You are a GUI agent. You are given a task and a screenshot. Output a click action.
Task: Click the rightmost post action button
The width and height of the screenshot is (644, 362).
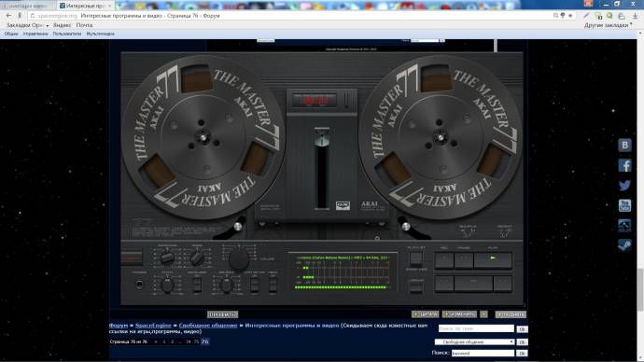point(511,314)
